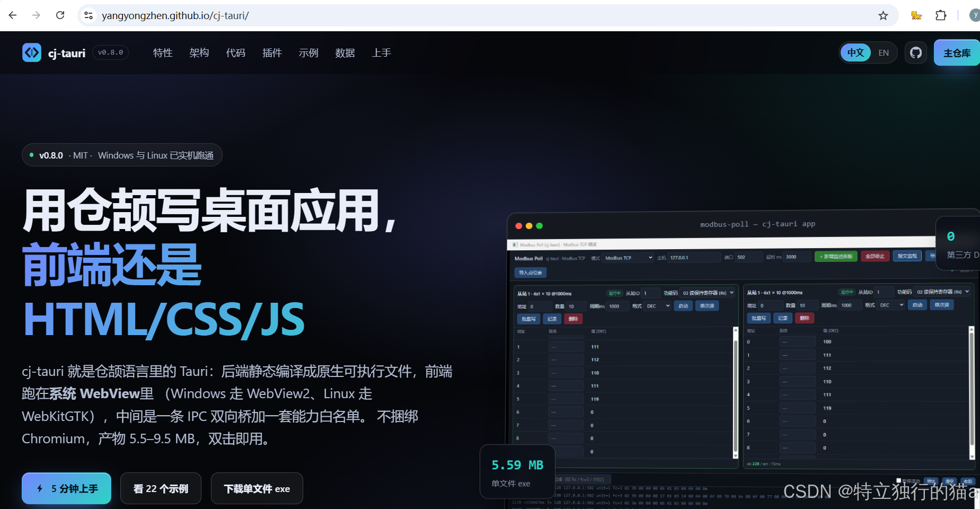Switch language to 中文

pyautogui.click(x=855, y=52)
